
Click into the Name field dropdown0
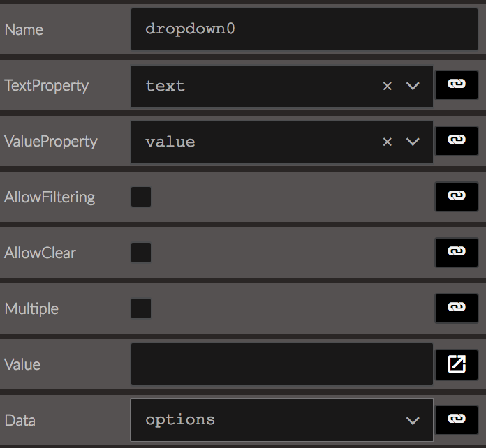(304, 29)
